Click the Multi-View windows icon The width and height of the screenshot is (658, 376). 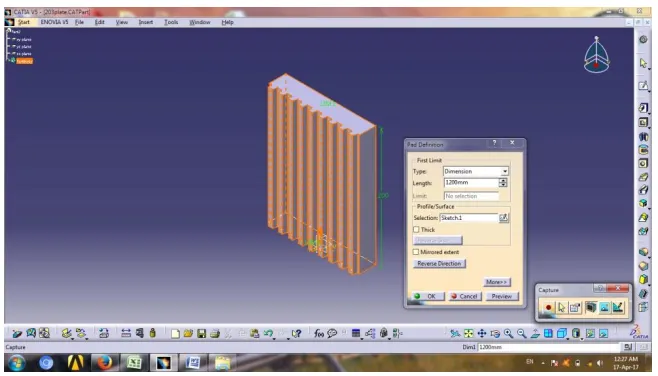coord(548,334)
